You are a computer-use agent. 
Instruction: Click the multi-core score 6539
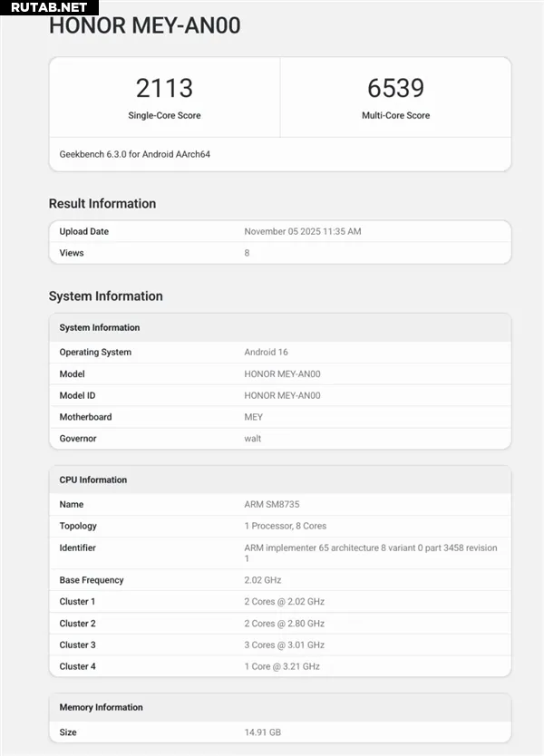(395, 88)
